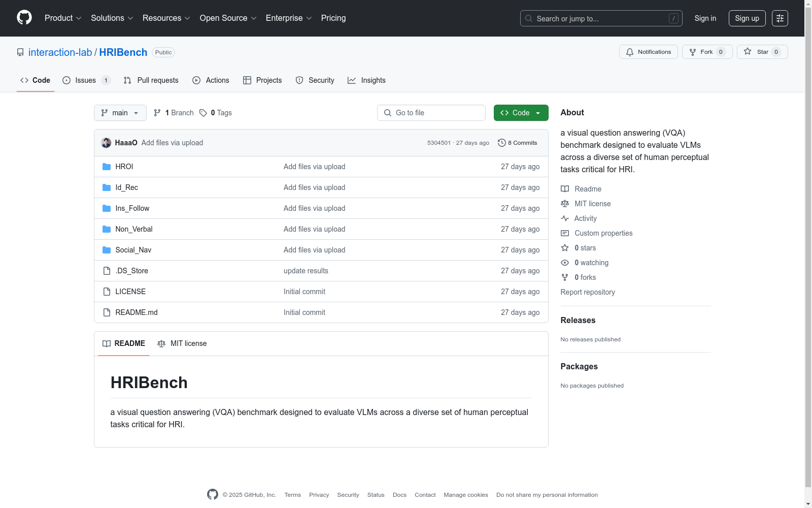Expand the Enterprise menu
Image resolution: width=812 pixels, height=508 pixels.
tap(289, 18)
